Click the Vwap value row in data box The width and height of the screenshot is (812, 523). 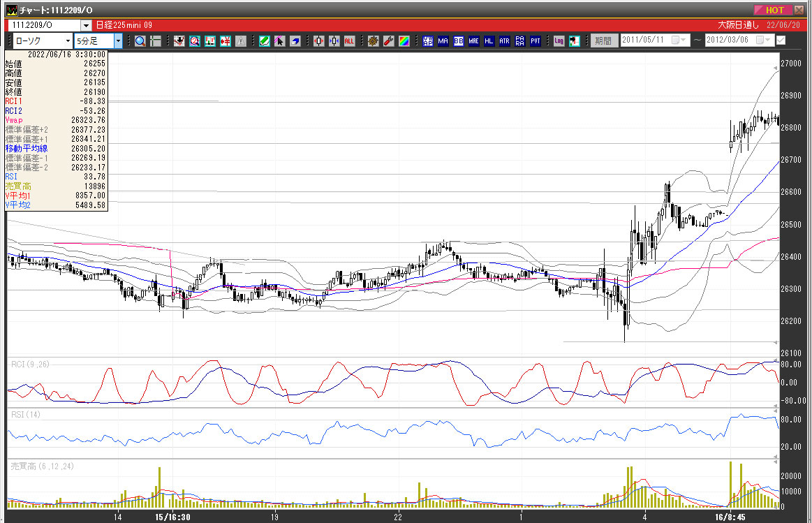[x=55, y=120]
